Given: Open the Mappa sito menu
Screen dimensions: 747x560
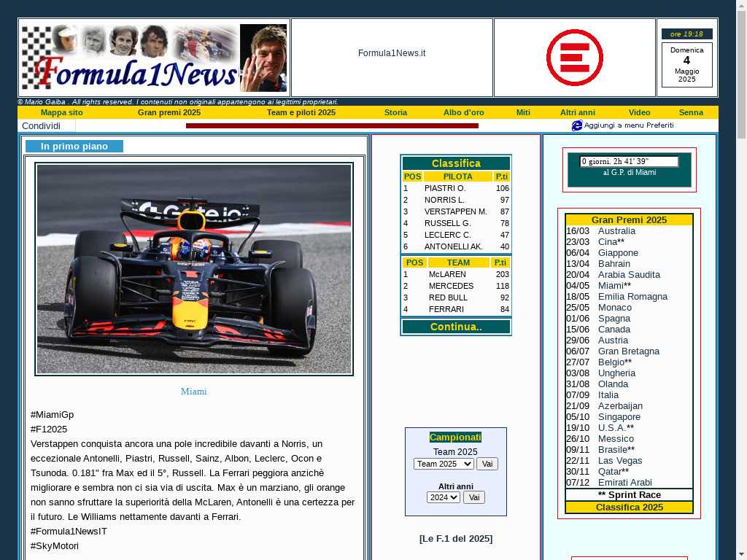Looking at the screenshot, I should tap(61, 112).
